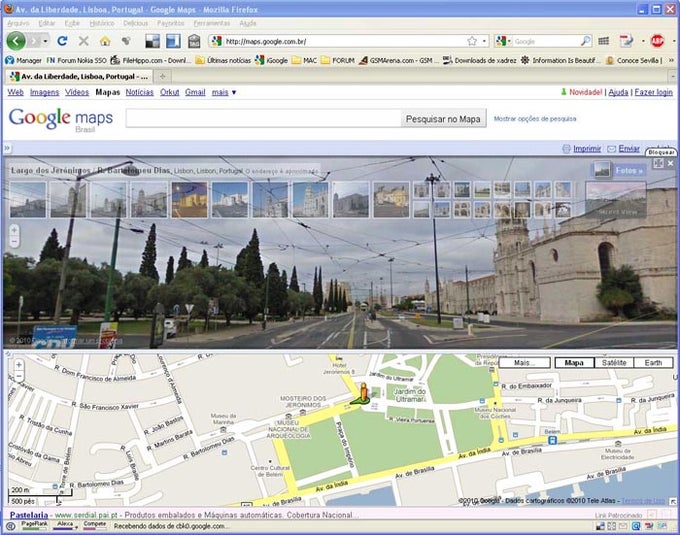Open the Compete status bar indicator
The image size is (680, 535).
(95, 525)
